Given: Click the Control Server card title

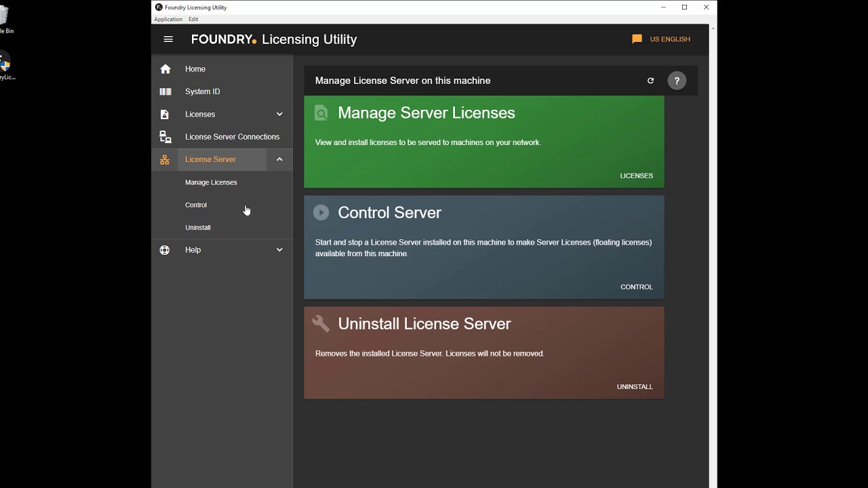Looking at the screenshot, I should [389, 213].
